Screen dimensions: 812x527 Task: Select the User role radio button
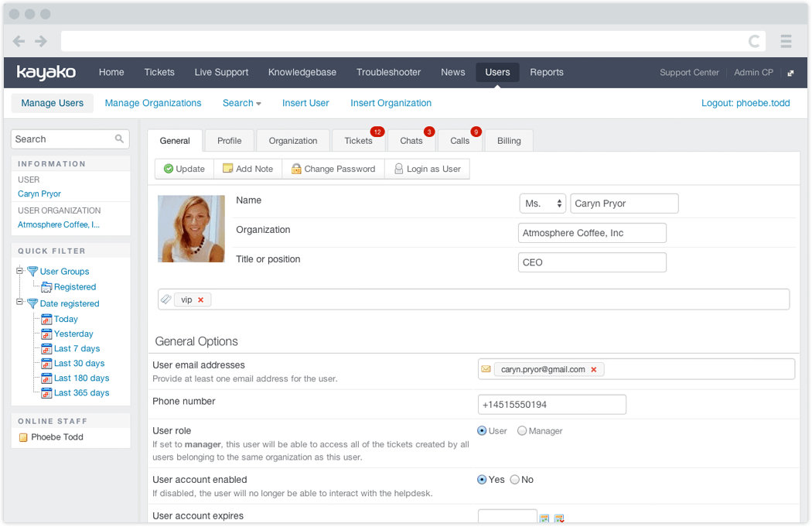point(482,430)
